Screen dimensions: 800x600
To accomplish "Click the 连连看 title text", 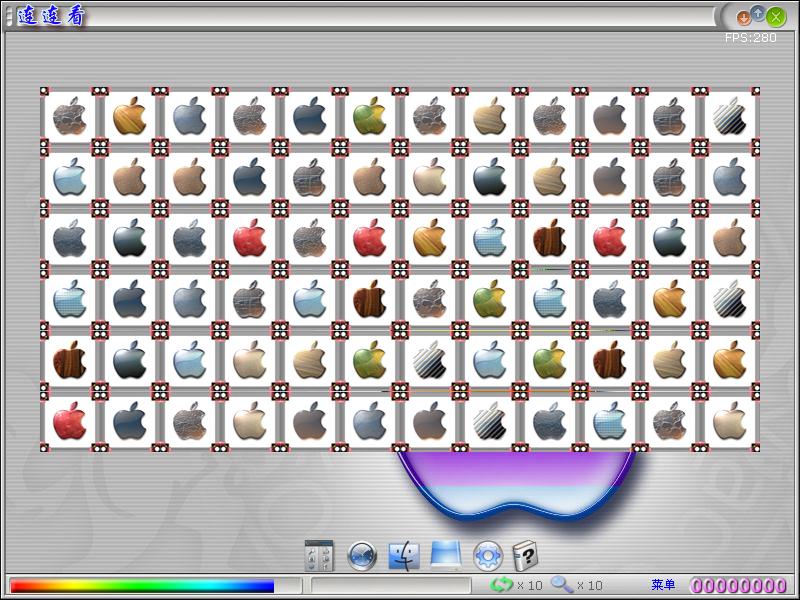I will 51,16.
